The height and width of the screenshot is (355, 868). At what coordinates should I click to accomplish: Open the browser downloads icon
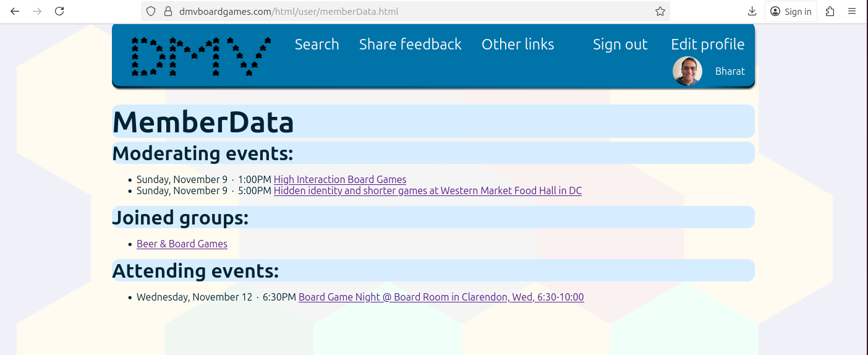click(752, 11)
